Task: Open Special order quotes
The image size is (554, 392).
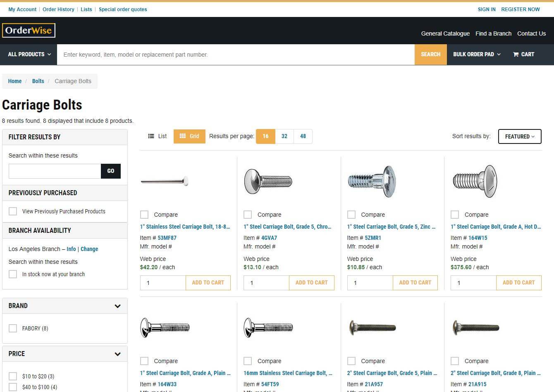Action: click(x=123, y=9)
